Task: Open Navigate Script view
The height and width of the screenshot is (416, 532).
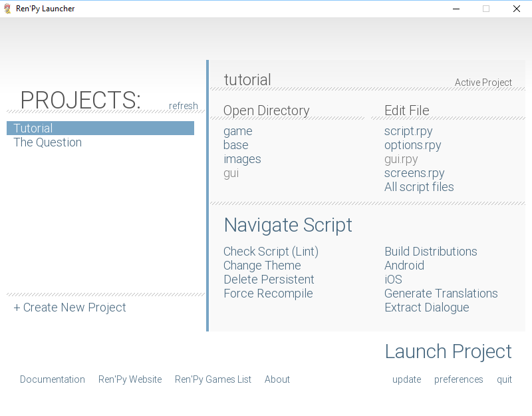Action: [288, 225]
